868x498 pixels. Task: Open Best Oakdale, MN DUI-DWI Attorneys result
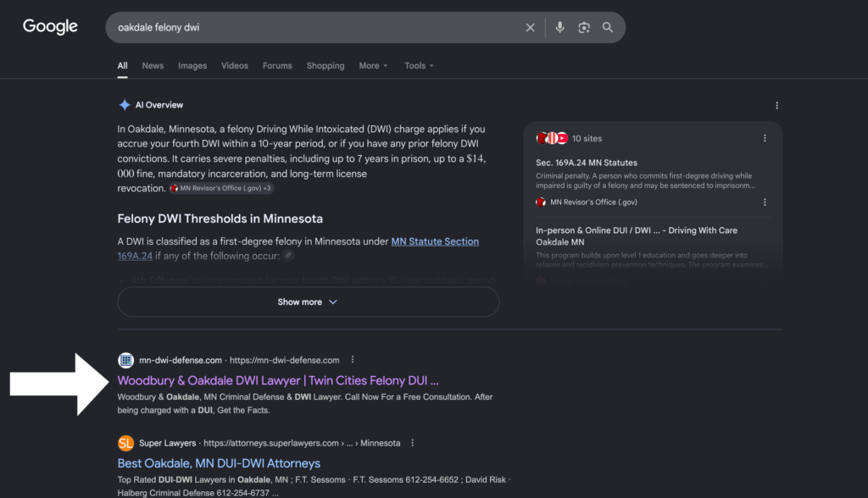(219, 463)
